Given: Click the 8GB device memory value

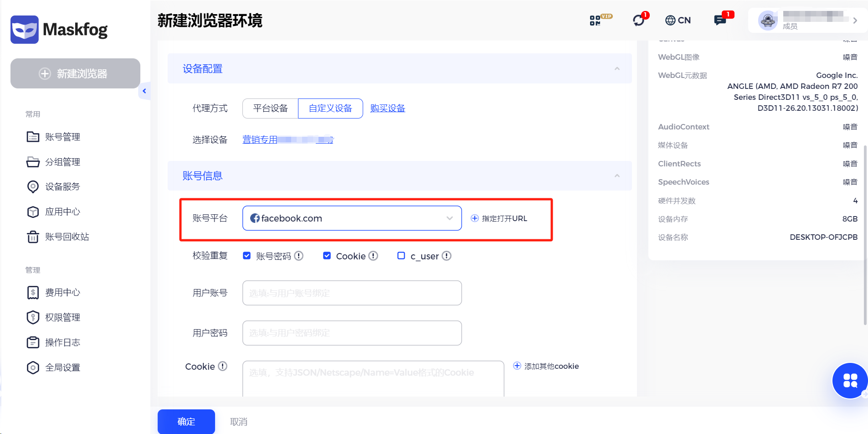Looking at the screenshot, I should click(x=850, y=219).
